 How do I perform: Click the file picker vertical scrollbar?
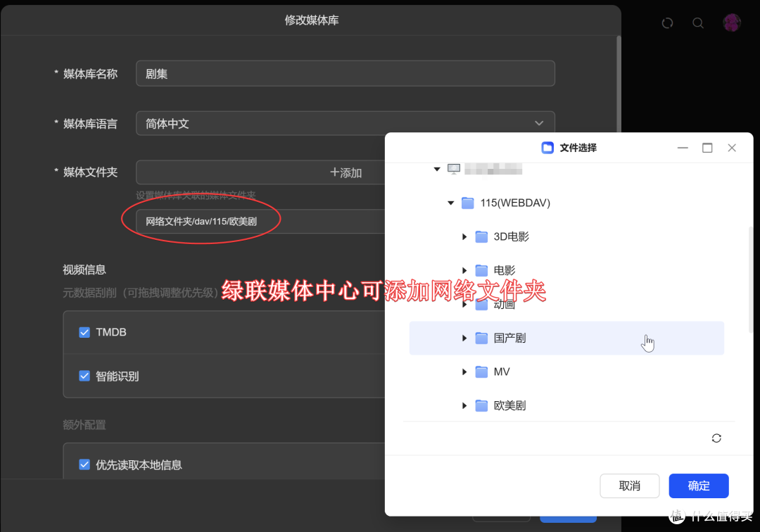pos(750,279)
